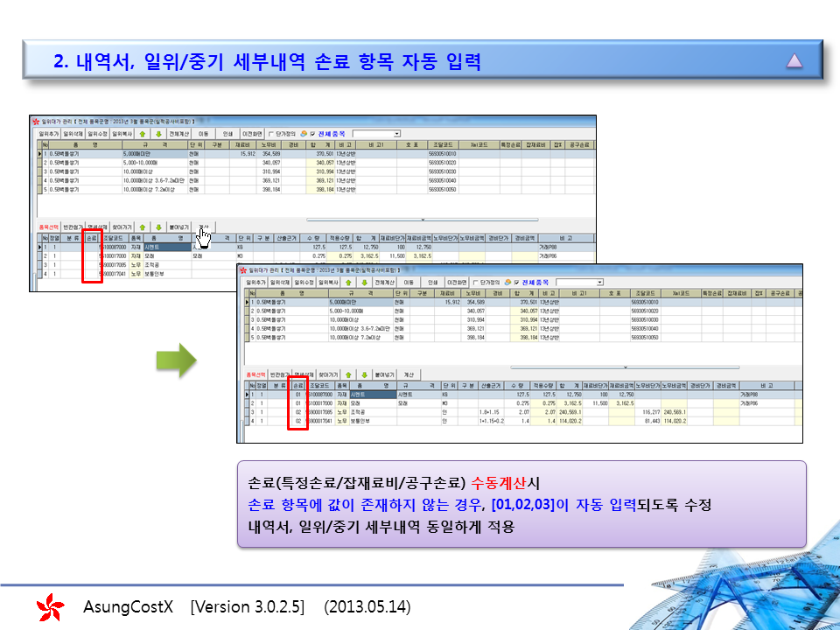The image size is (840, 630).
Task: Click the green up arrow in the before window's top toolbar
Action: pyautogui.click(x=143, y=134)
